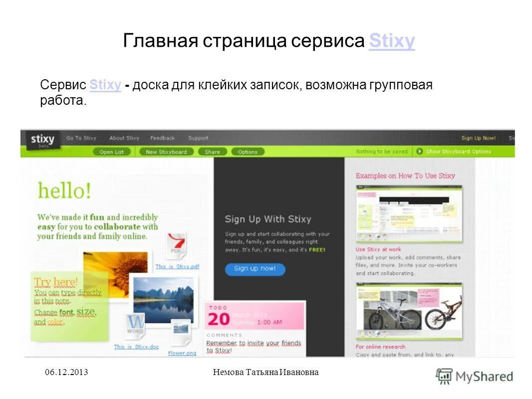Open This_is_Stixy.pdf link

178,266
